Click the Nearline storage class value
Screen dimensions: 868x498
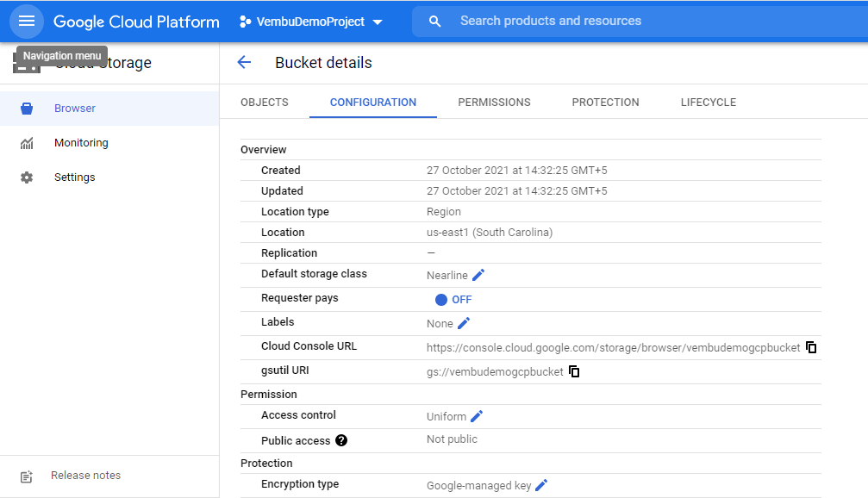(x=447, y=275)
